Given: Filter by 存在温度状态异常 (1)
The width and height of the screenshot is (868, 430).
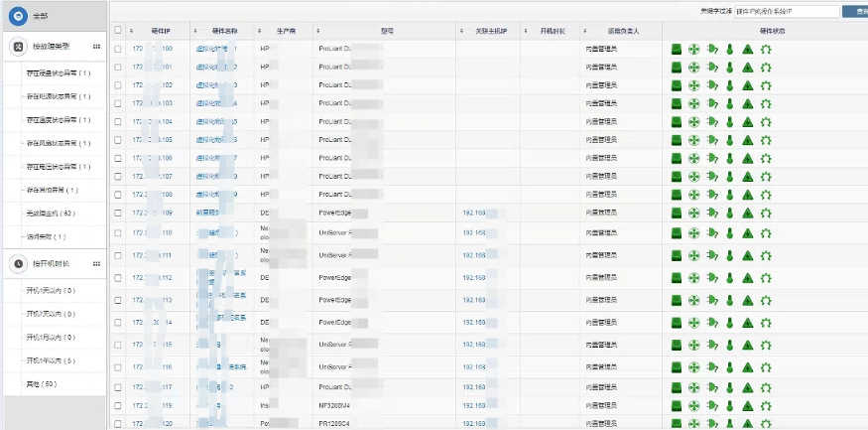Looking at the screenshot, I should tap(59, 120).
